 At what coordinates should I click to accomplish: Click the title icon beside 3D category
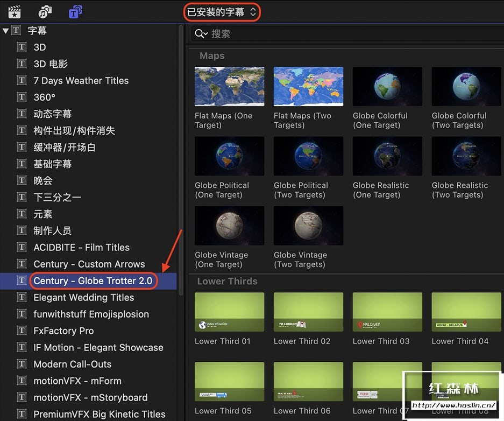22,47
